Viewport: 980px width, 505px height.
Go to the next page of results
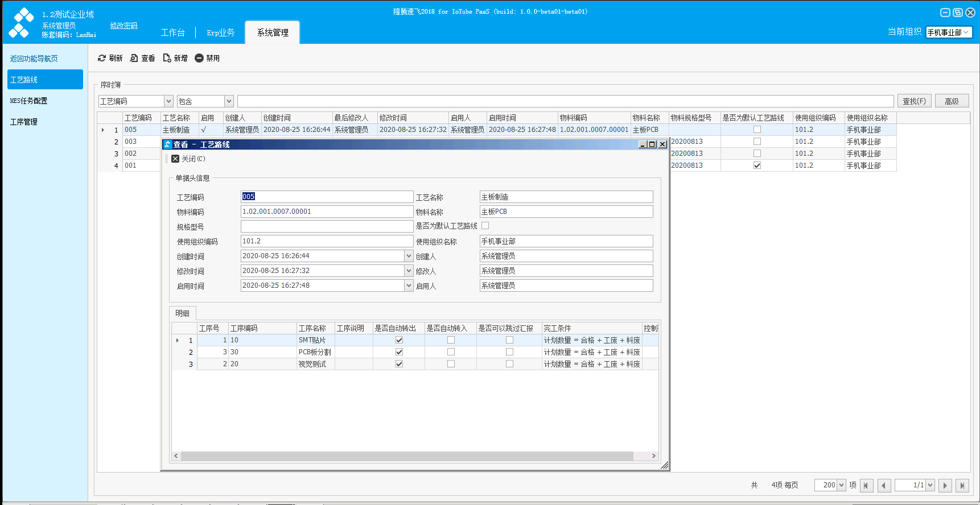(x=945, y=485)
